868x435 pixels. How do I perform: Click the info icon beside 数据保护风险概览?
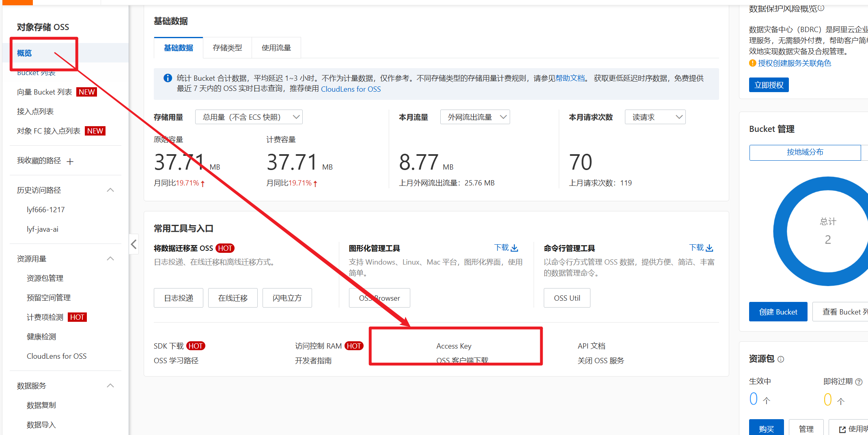(x=821, y=8)
